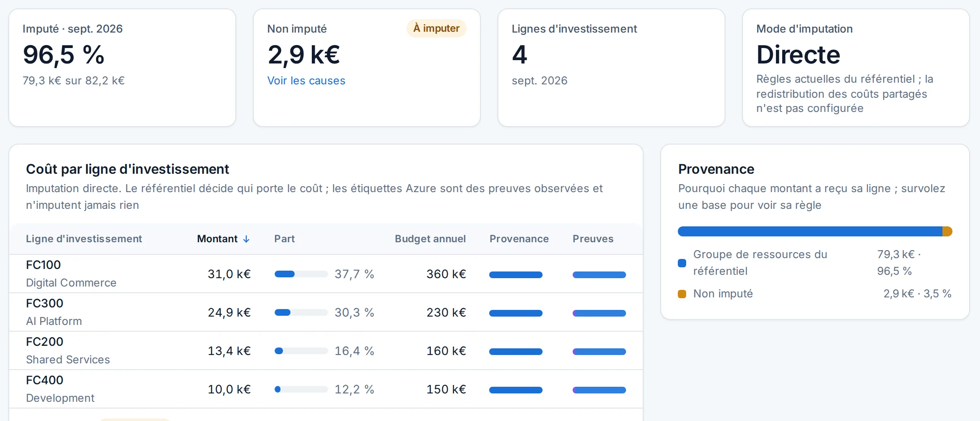
Task: Click the 'Budget annuel' column header
Action: click(x=430, y=239)
